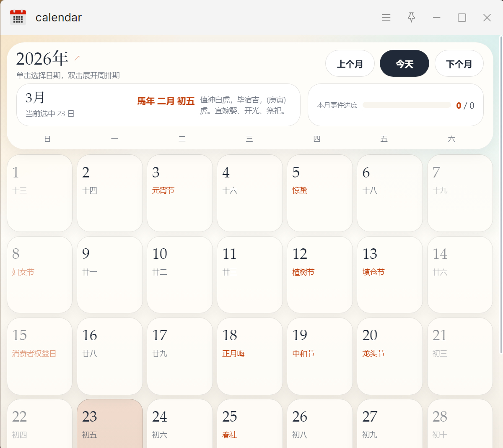Minimize the calendar window
This screenshot has height=448, width=503.
[436, 18]
